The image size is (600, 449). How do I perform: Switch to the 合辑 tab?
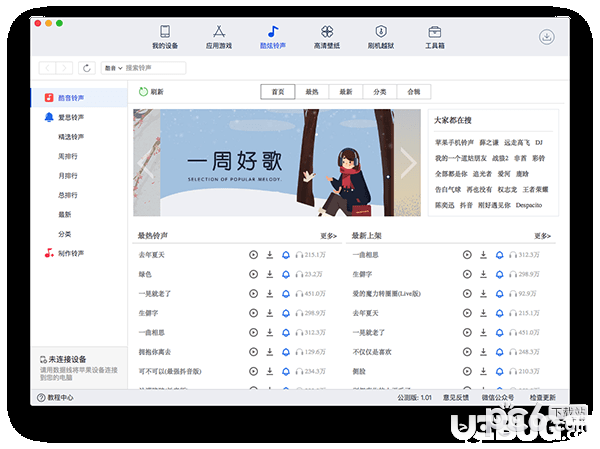(x=414, y=92)
